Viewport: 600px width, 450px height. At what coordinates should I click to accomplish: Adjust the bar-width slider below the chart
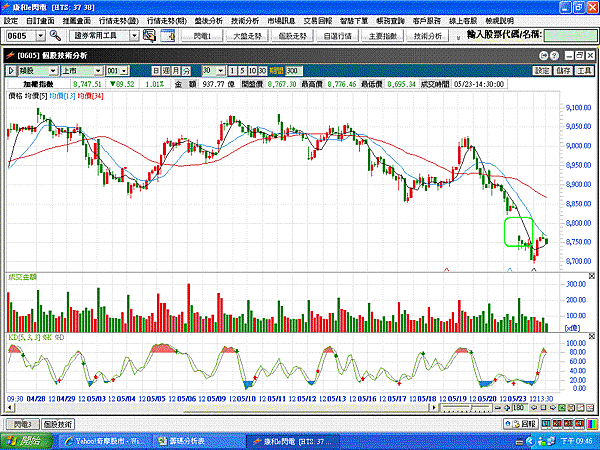[x=466, y=408]
